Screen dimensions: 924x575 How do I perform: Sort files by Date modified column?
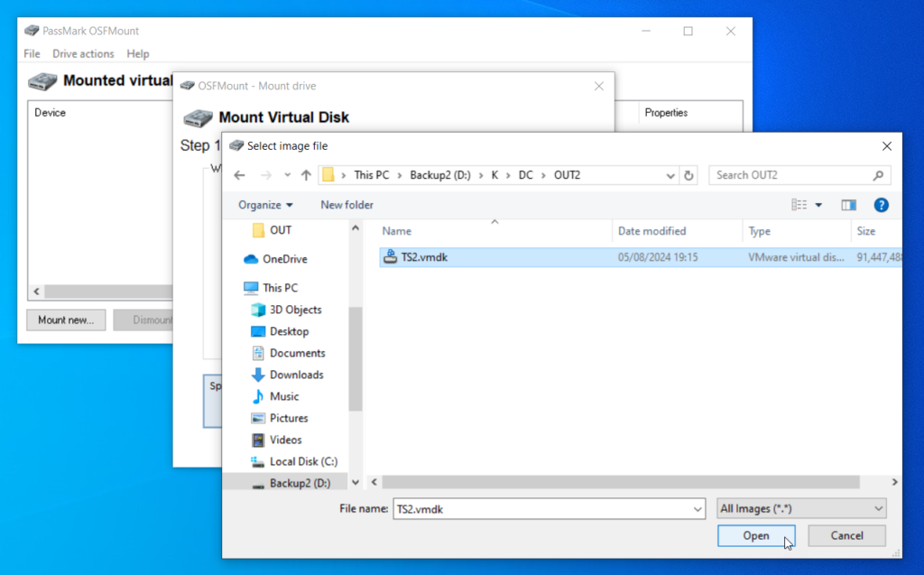tap(651, 231)
